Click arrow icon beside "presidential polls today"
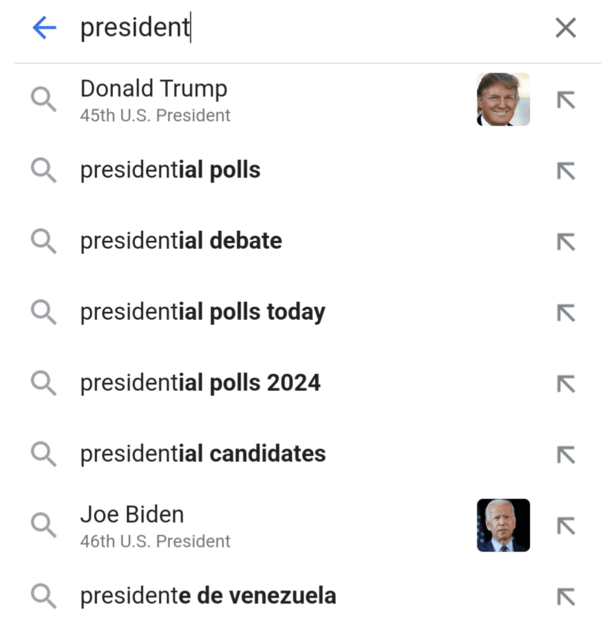Screen dimensions: 609x640 pos(566,313)
